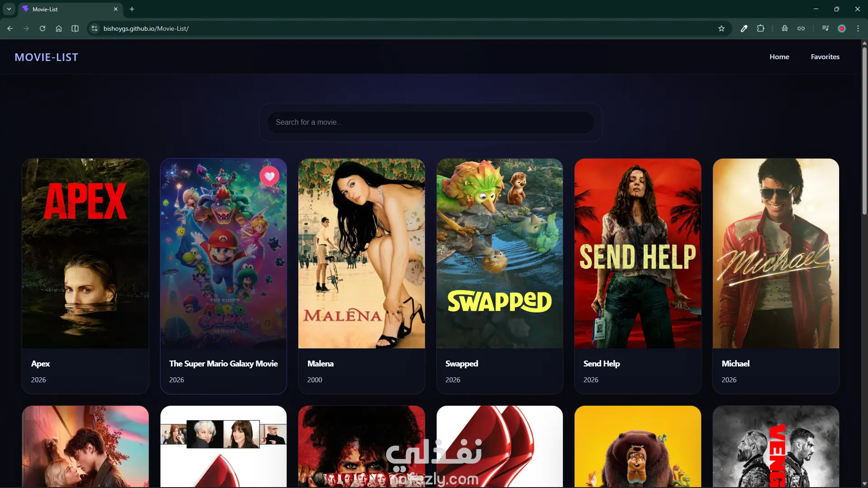The image size is (868, 488).
Task: Click the page vertical scrollbar thumb
Action: tap(864, 130)
